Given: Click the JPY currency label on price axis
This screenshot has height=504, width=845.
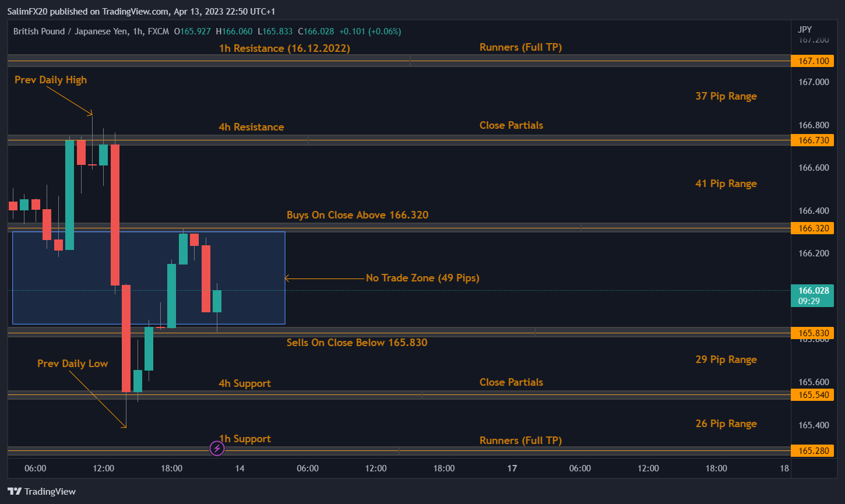Looking at the screenshot, I should [804, 29].
